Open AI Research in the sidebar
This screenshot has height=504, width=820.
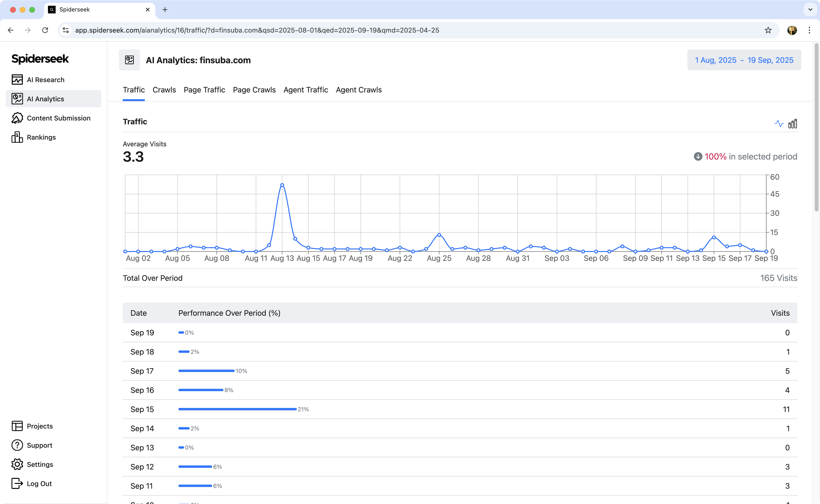pyautogui.click(x=53, y=80)
